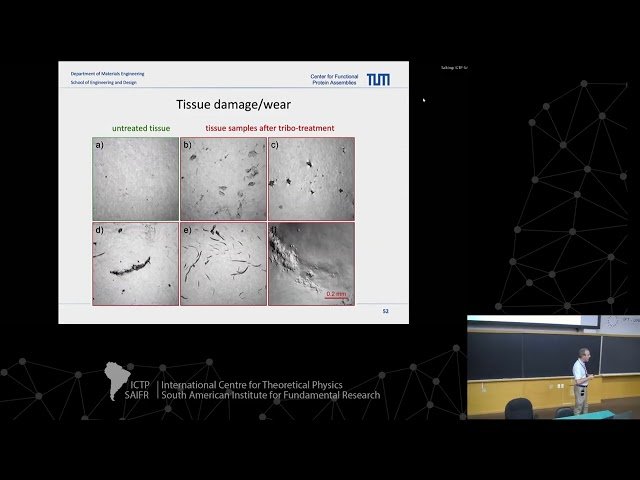Click 'Department of Materials Engineering' header text
640x480 pixels.
(107, 74)
